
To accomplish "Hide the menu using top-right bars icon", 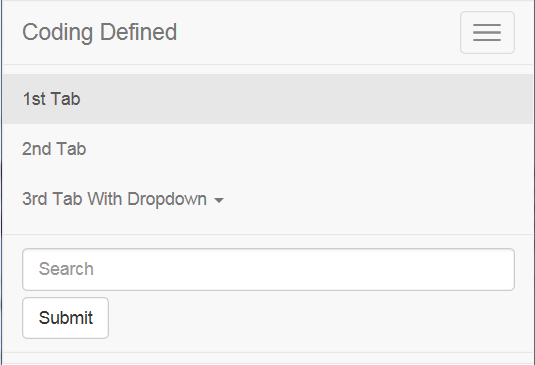I will [487, 32].
